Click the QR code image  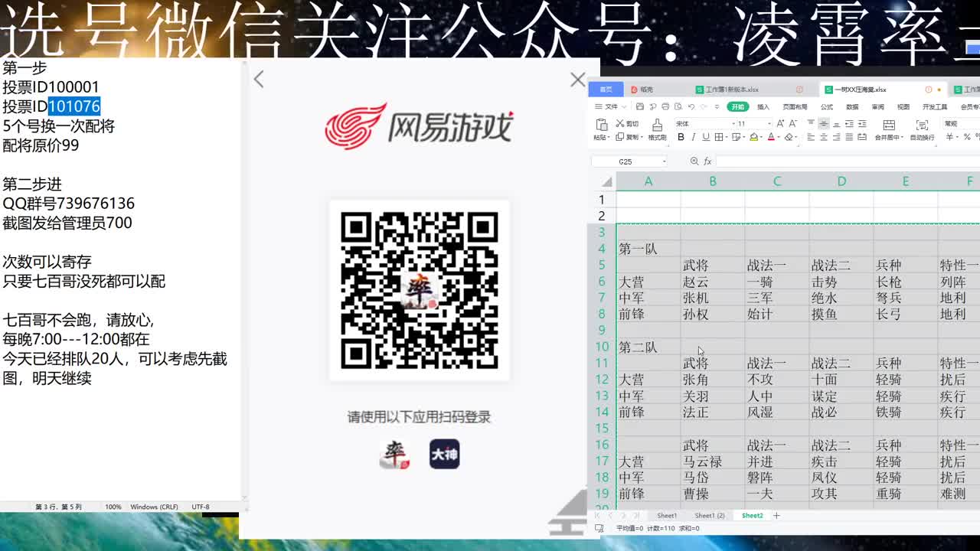click(420, 290)
